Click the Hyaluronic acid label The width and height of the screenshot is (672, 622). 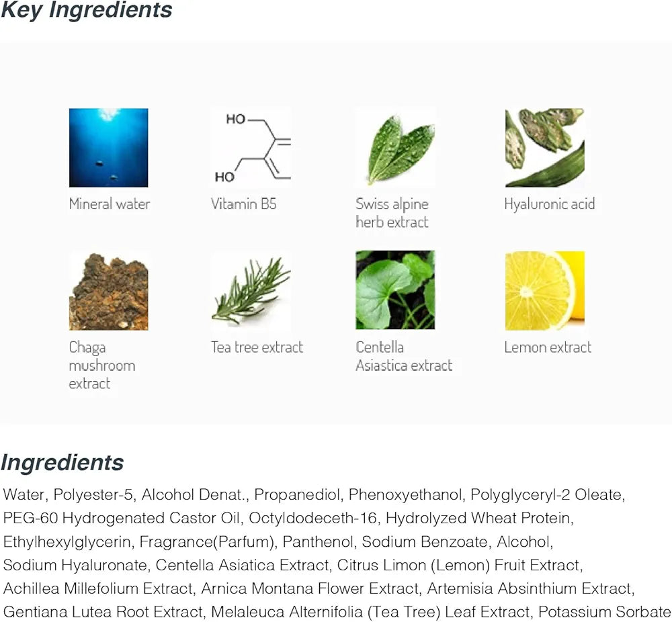point(550,204)
